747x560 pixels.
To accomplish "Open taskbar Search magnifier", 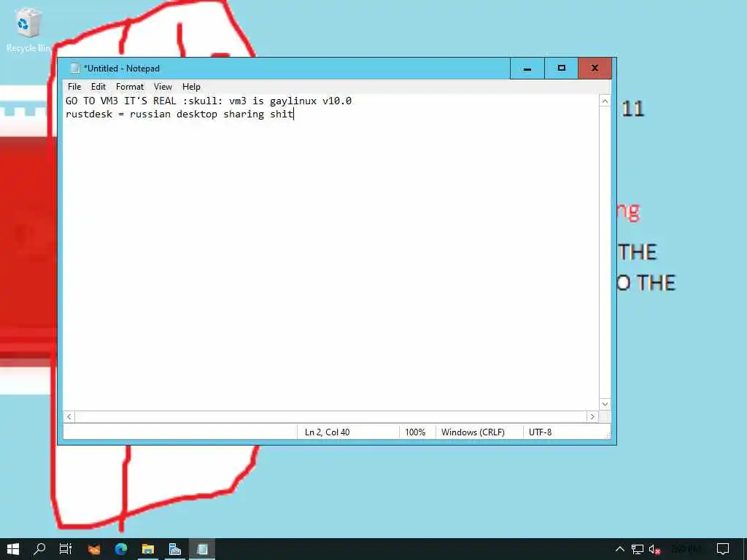I will pos(39,549).
